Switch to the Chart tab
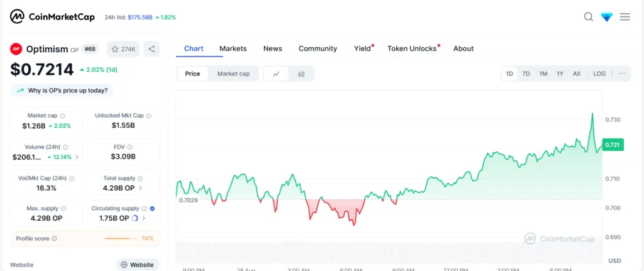Viewport: 644px width, 271px height. pos(194,48)
